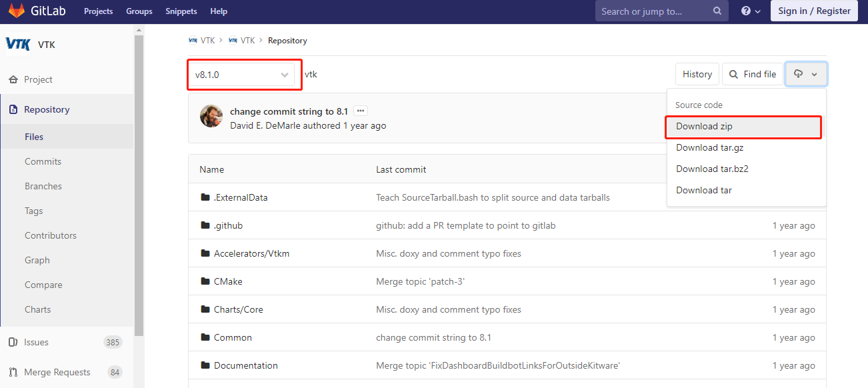Open Branches from the sidebar
Screen dimensions: 868x388
[x=43, y=186]
